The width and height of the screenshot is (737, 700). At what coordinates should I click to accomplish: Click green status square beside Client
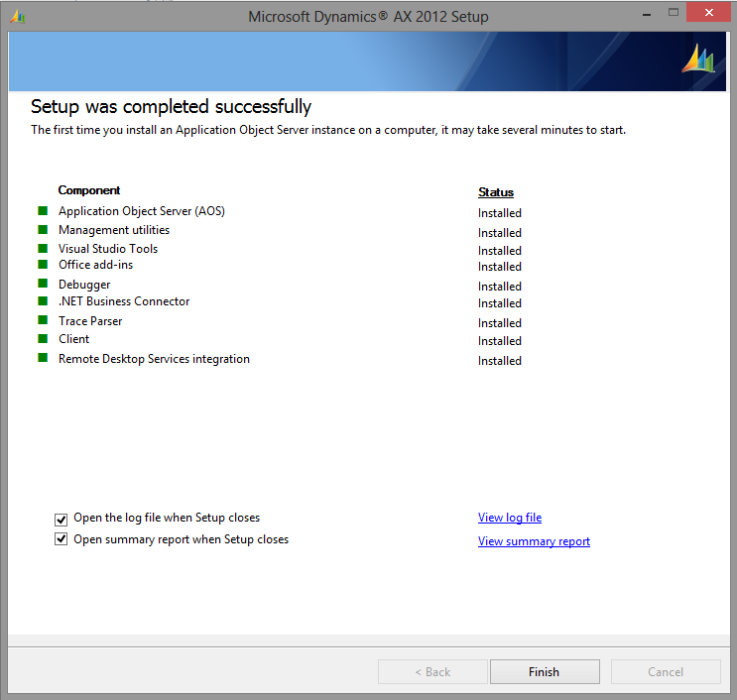coord(43,338)
